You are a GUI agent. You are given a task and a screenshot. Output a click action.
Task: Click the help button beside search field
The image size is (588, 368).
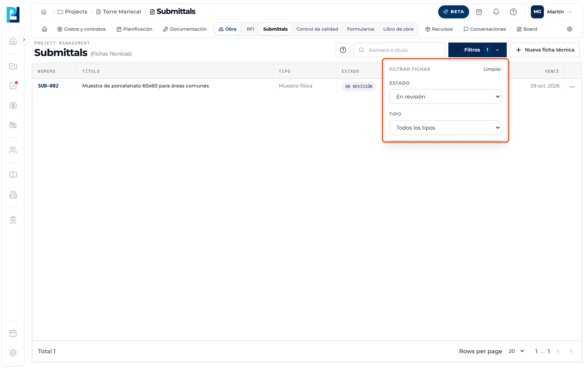pos(343,50)
